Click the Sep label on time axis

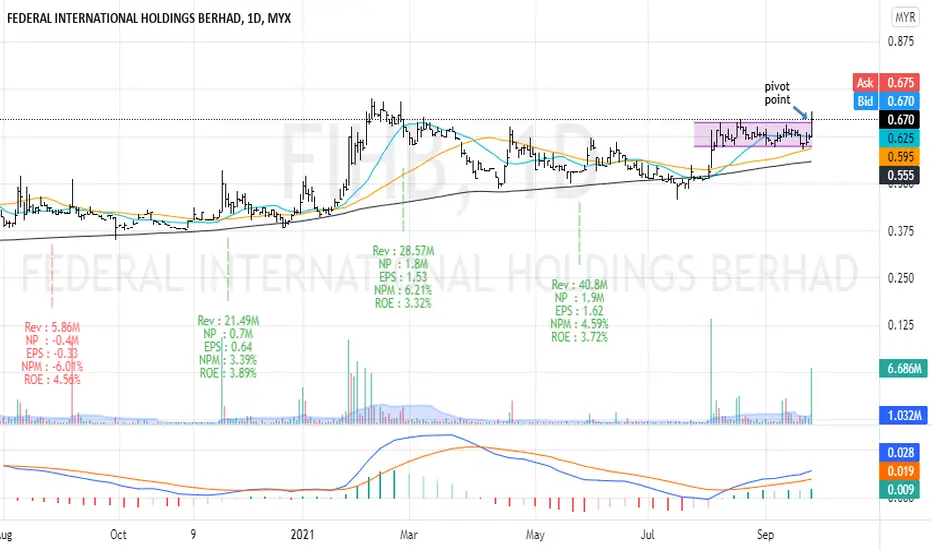click(x=766, y=535)
